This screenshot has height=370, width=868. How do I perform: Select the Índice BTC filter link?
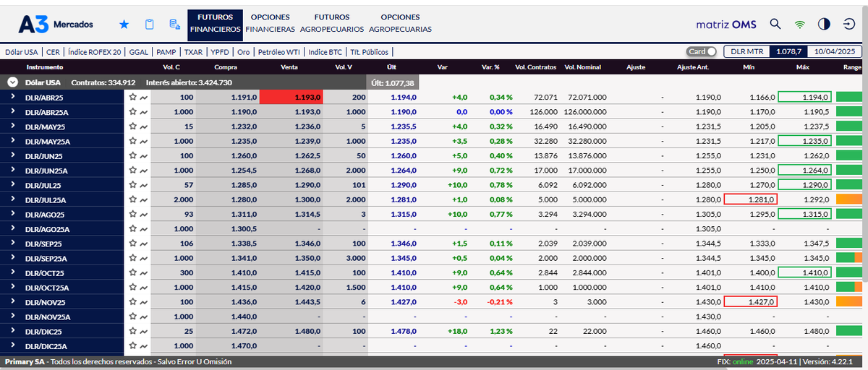click(325, 52)
